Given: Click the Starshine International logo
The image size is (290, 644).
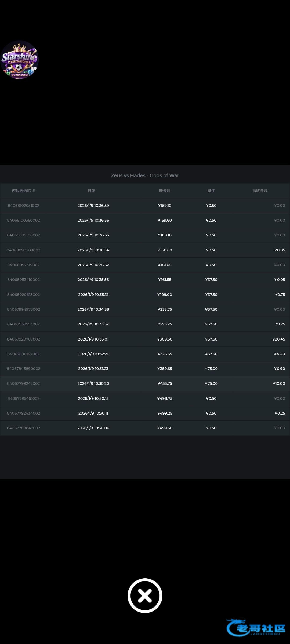Looking at the screenshot, I should [x=19, y=60].
